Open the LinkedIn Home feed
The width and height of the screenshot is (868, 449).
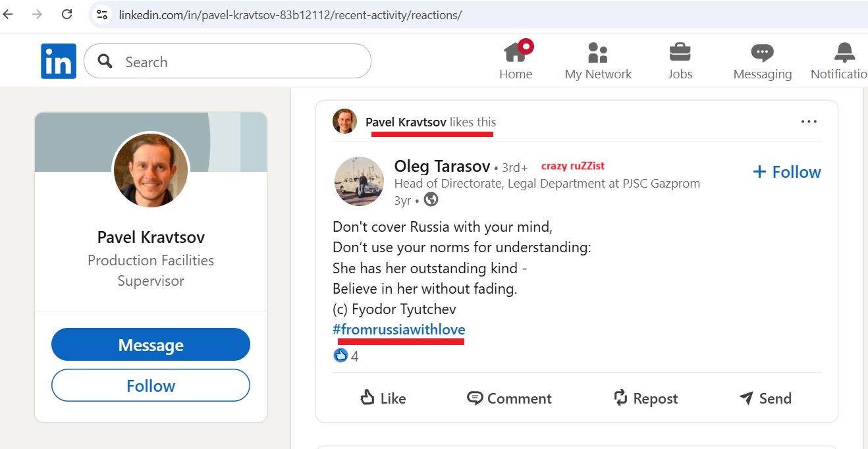[x=516, y=59]
